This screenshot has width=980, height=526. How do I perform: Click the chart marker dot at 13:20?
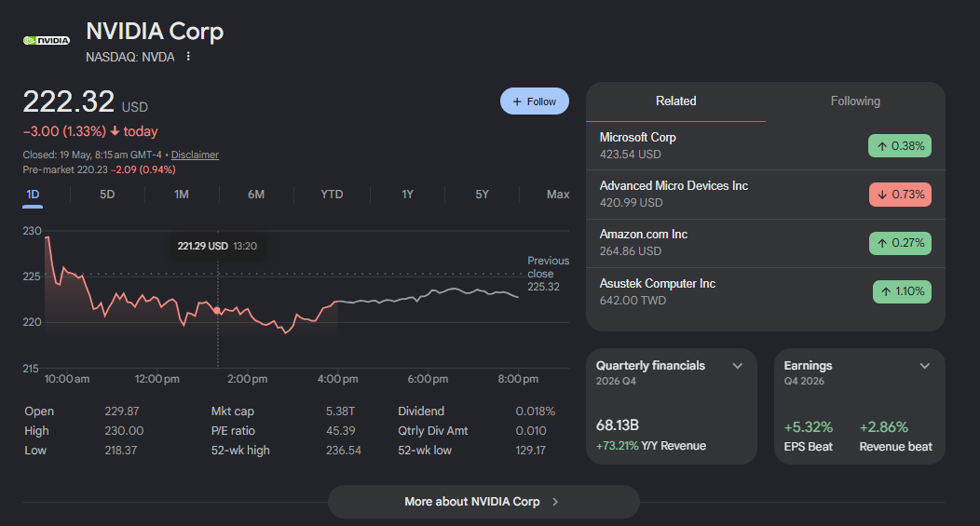217,310
